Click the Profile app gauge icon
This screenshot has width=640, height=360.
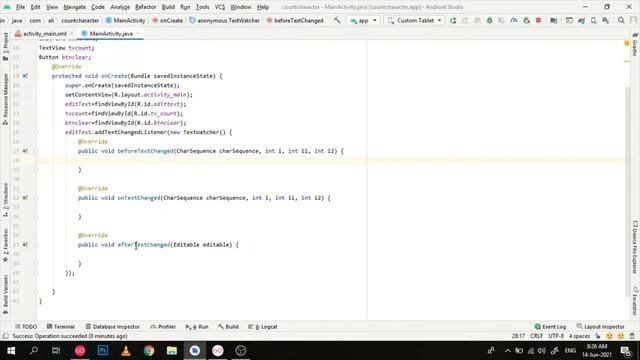coord(514,20)
